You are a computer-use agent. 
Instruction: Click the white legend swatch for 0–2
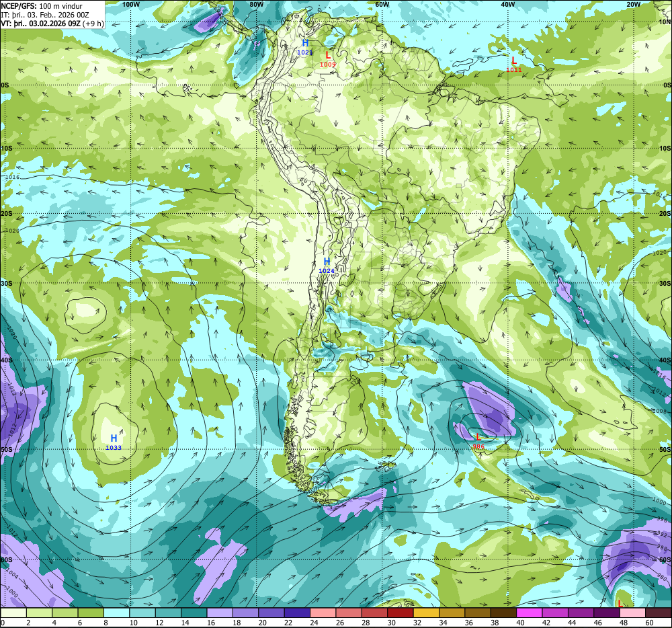click(13, 613)
